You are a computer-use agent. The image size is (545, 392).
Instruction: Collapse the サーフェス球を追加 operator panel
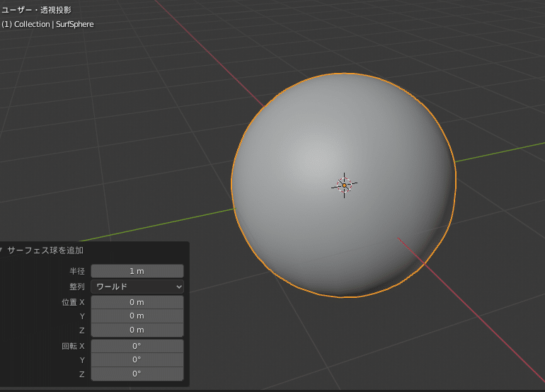[x=1, y=250]
